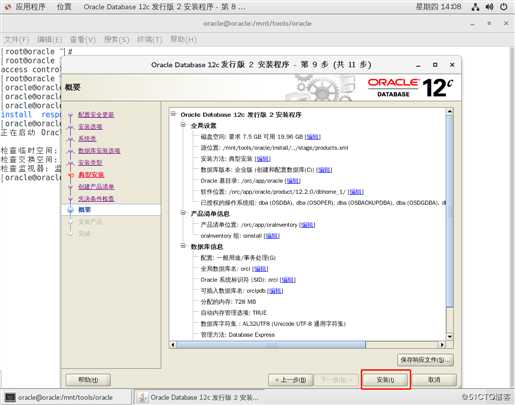Click the 保存响应文件(S) button
This screenshot has width=515, height=405.
click(425, 360)
